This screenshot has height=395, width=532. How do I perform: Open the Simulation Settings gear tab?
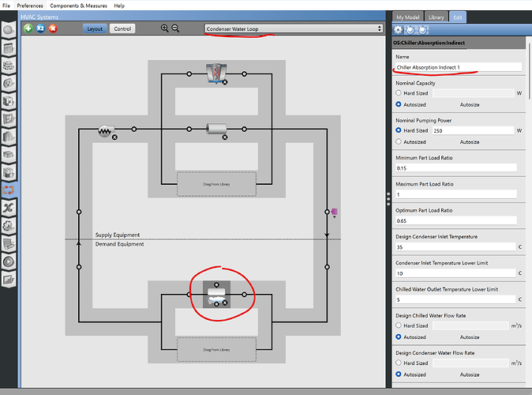9,225
